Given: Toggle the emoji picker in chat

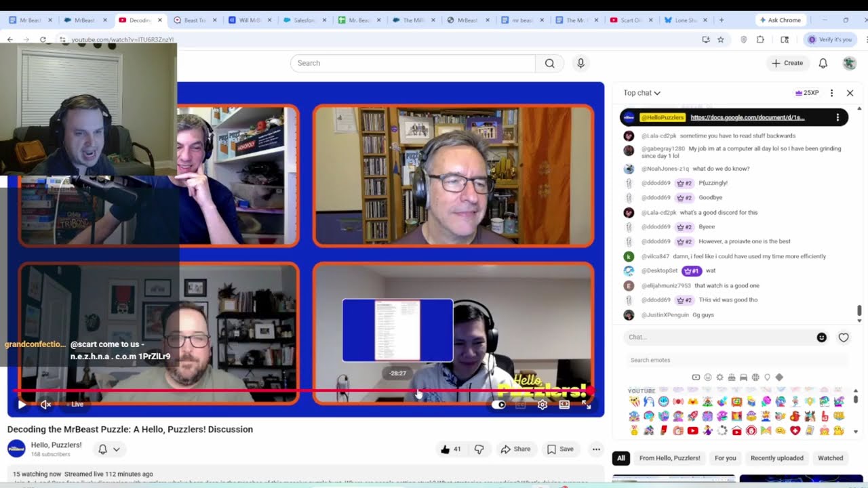Looking at the screenshot, I should click(x=822, y=337).
